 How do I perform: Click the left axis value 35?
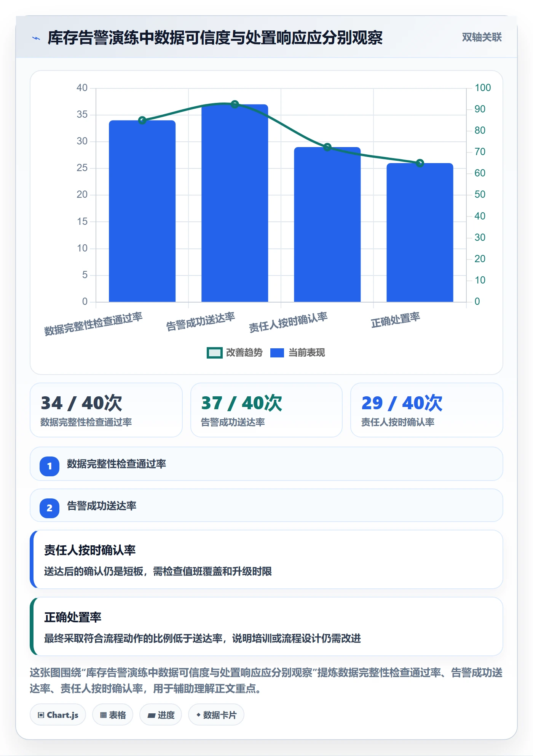pos(82,115)
